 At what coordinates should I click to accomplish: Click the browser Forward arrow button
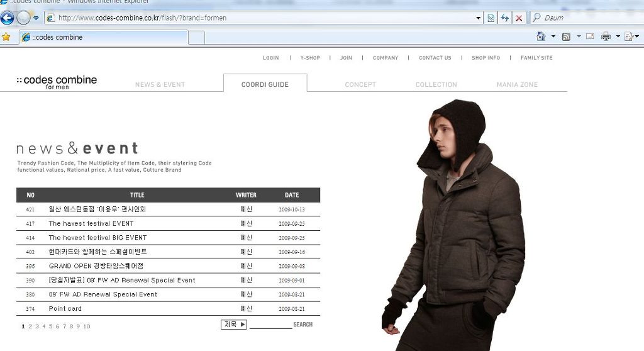(x=23, y=18)
